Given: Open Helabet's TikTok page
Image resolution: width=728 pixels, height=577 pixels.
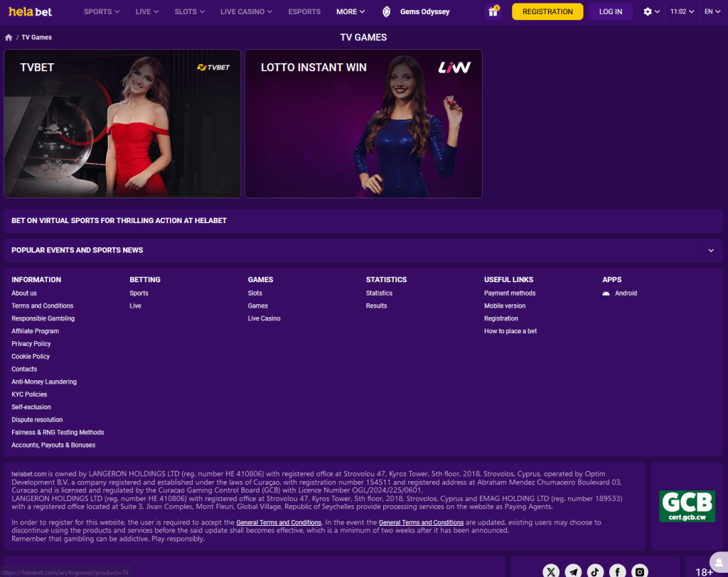Looking at the screenshot, I should [595, 572].
